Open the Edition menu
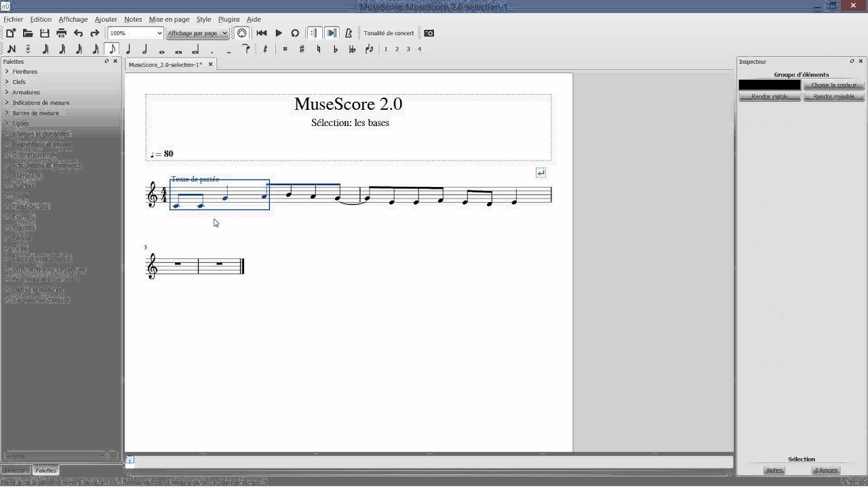The image size is (868, 488). pyautogui.click(x=41, y=20)
